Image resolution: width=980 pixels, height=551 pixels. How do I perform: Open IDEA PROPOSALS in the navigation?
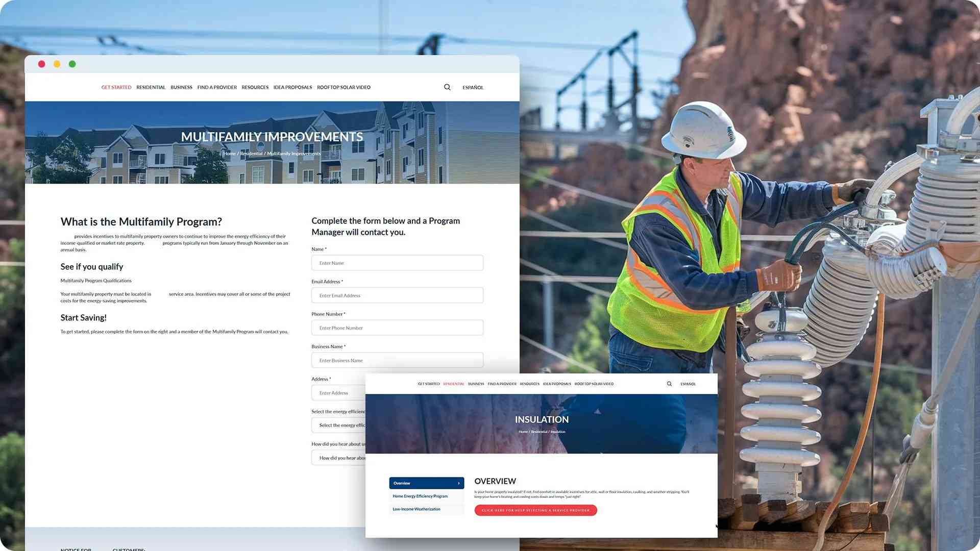[292, 87]
